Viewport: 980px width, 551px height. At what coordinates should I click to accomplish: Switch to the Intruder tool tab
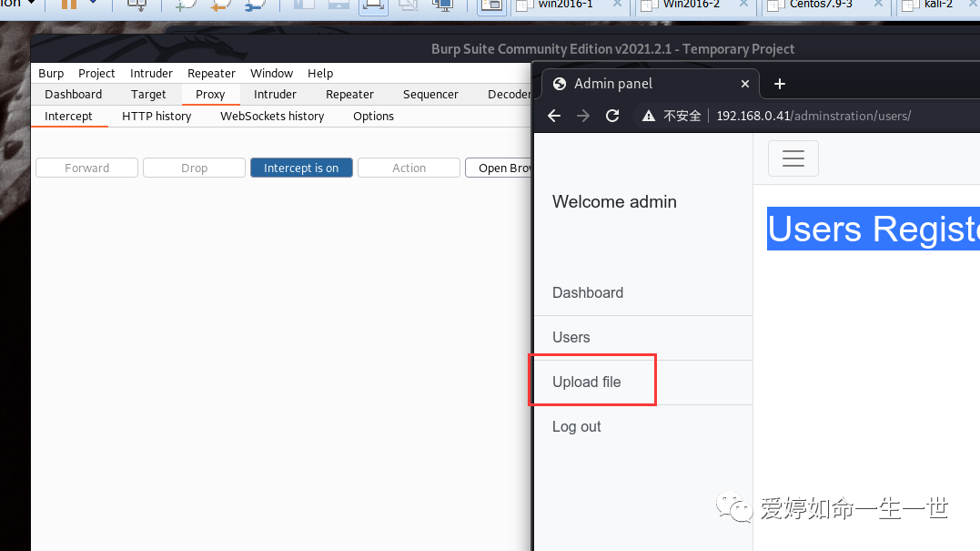275,94
